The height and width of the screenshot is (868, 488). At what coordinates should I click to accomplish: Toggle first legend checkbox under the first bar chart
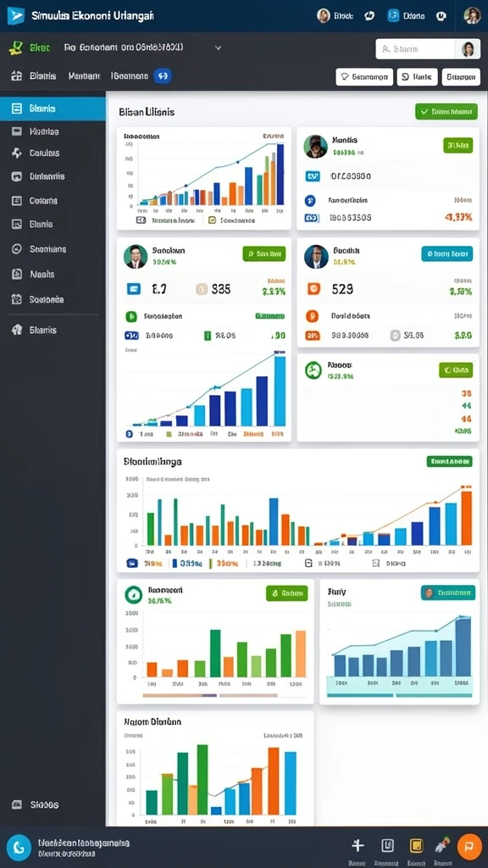coord(141,220)
